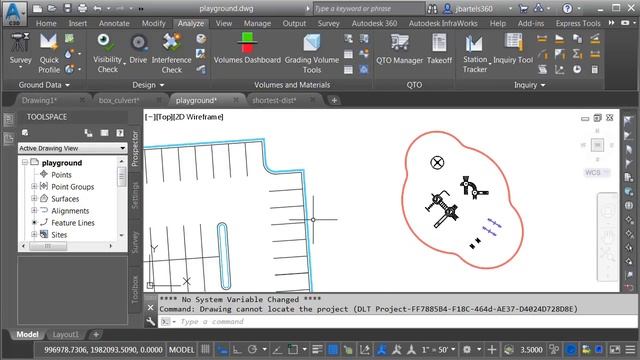The image size is (640, 360).
Task: Toggle ortho mode in the status bar
Action: pyautogui.click(x=237, y=349)
